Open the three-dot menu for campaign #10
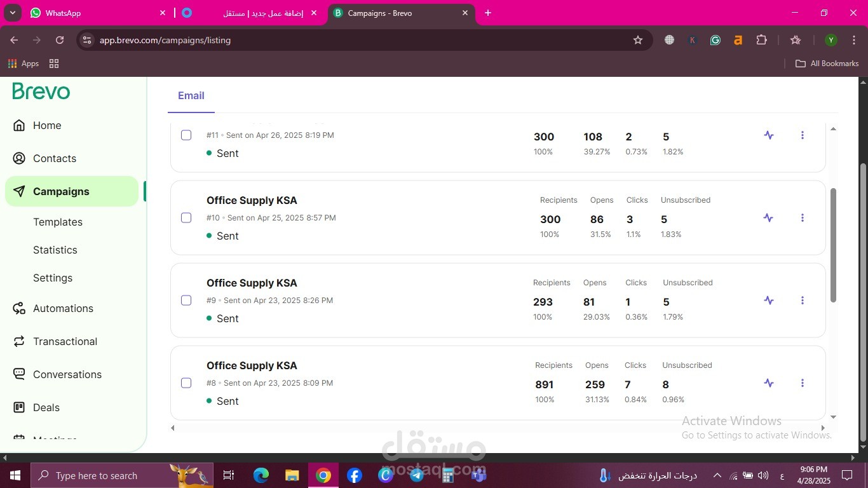The image size is (868, 488). tap(803, 218)
